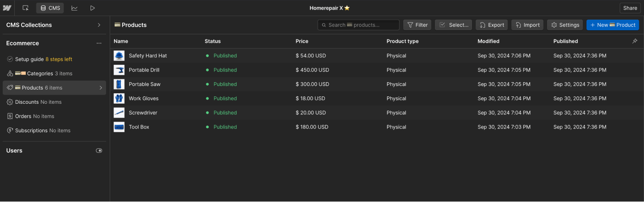This screenshot has height=202, width=644.
Task: Focus the Search products field
Action: point(359,25)
